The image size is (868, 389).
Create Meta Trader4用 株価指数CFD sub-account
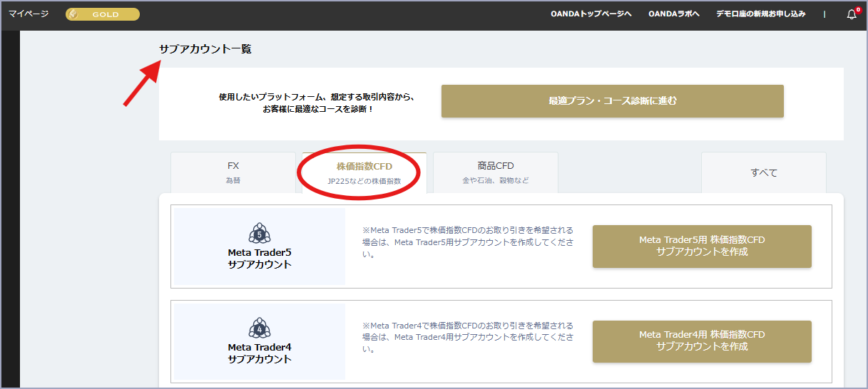[x=702, y=342]
